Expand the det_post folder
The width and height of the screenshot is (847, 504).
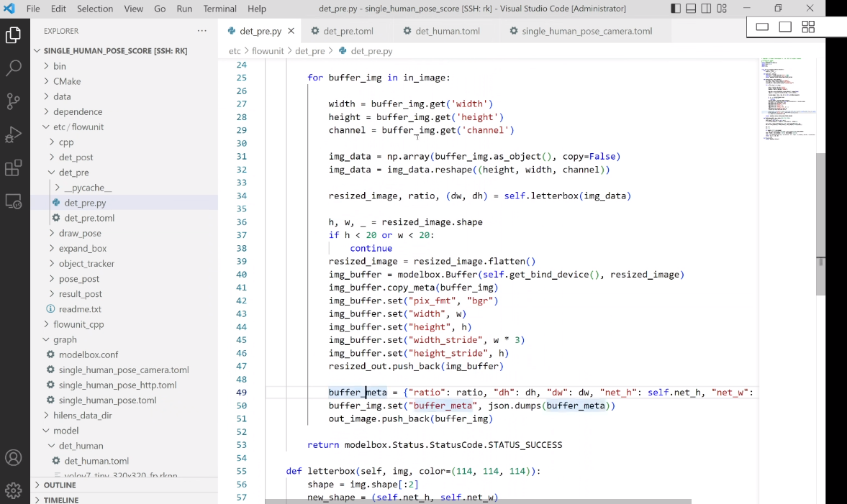click(76, 157)
